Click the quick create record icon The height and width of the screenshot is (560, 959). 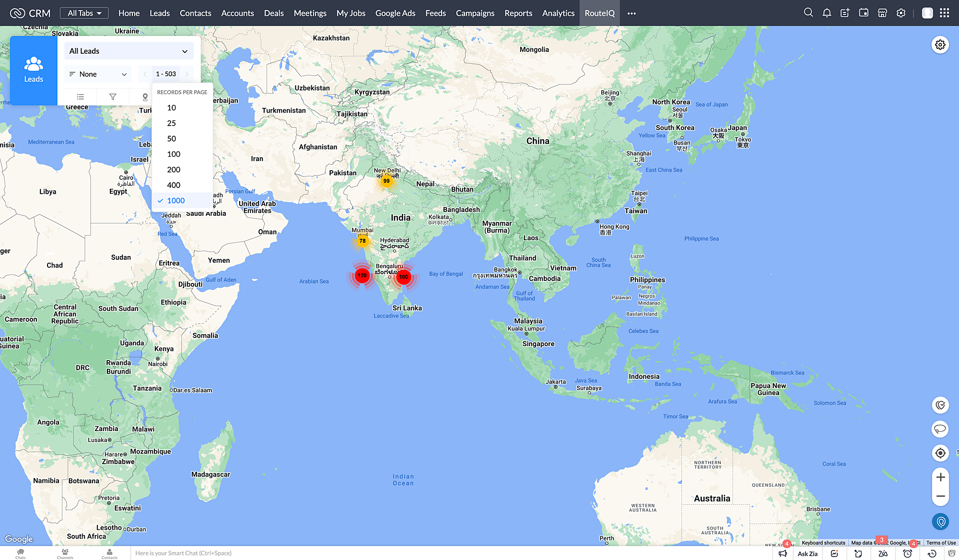click(x=845, y=13)
